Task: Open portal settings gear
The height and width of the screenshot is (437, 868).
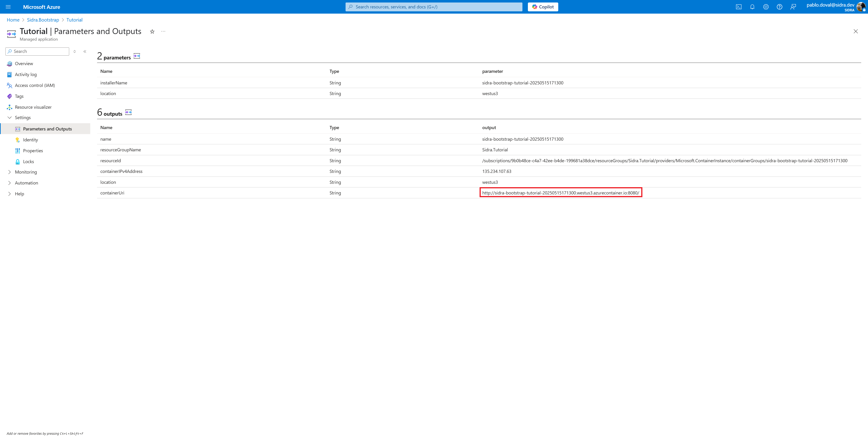Action: point(766,7)
